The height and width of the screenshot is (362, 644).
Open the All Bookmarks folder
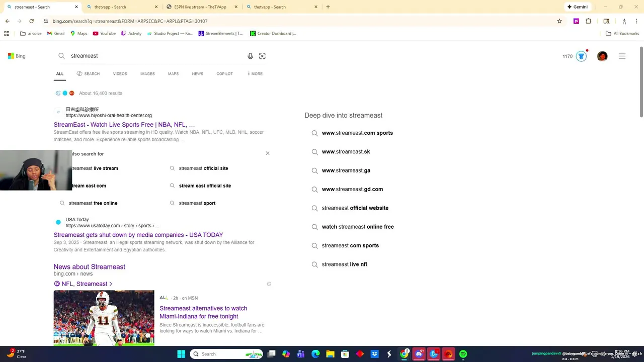pos(622,34)
